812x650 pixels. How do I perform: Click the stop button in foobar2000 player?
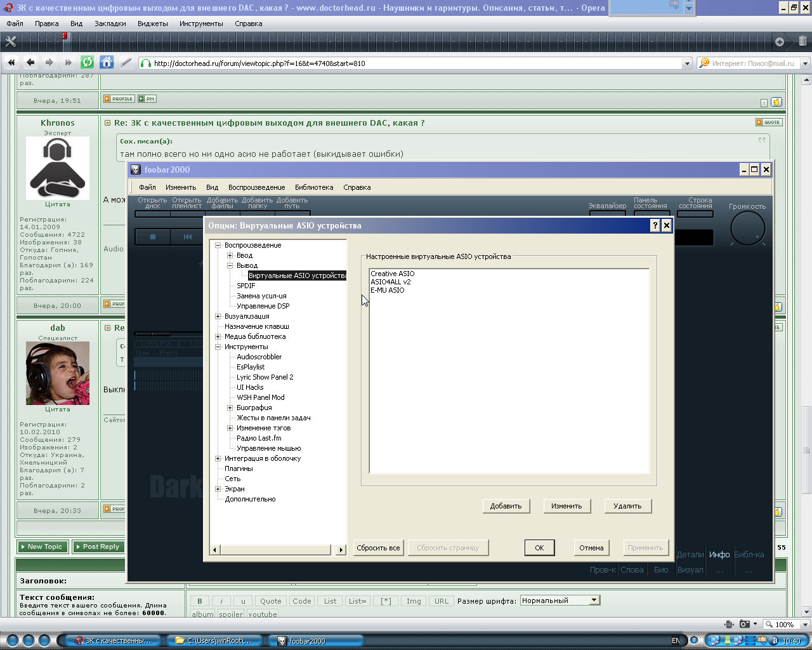152,237
